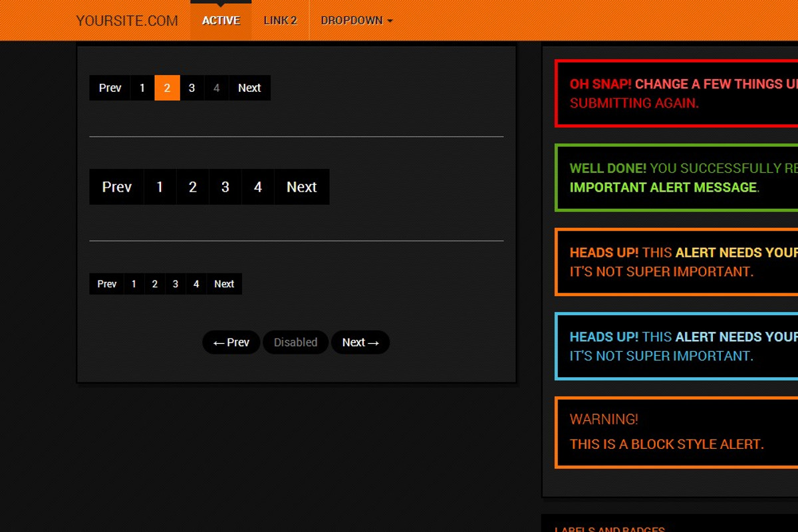This screenshot has height=532, width=798.
Task: Choose page 3 in large pagination
Action: pyautogui.click(x=225, y=187)
